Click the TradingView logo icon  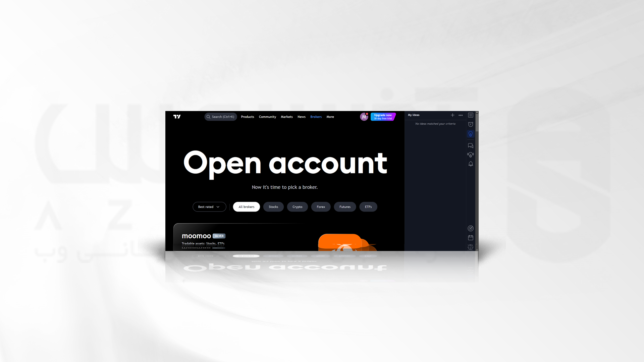176,116
